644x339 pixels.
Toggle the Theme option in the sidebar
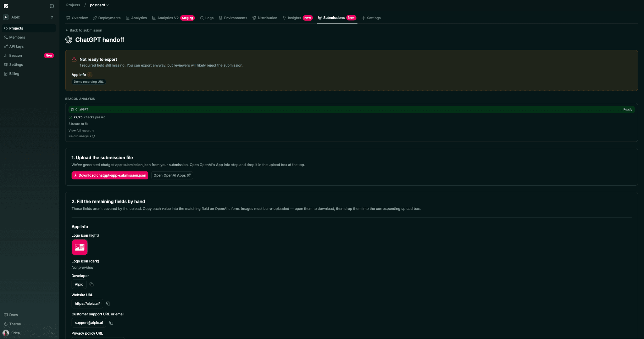29,324
